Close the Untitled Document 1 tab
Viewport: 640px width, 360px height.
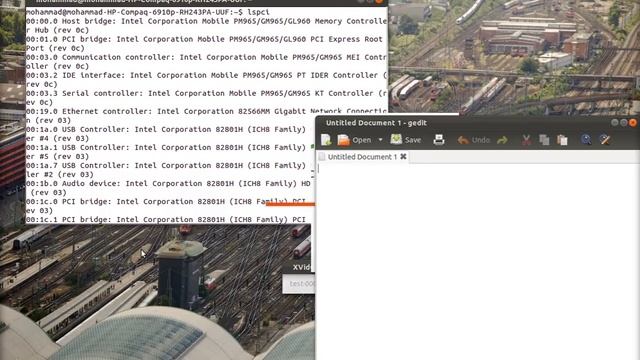[403, 157]
